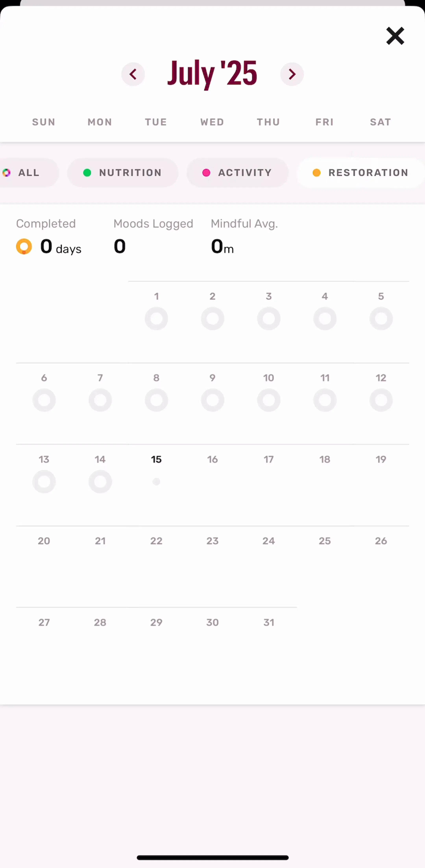Open the ring for July 5
425x868 pixels.
coord(381,318)
